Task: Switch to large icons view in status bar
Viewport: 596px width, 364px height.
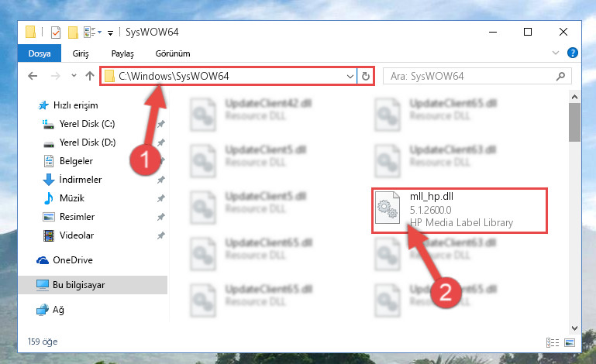Action: (x=570, y=342)
